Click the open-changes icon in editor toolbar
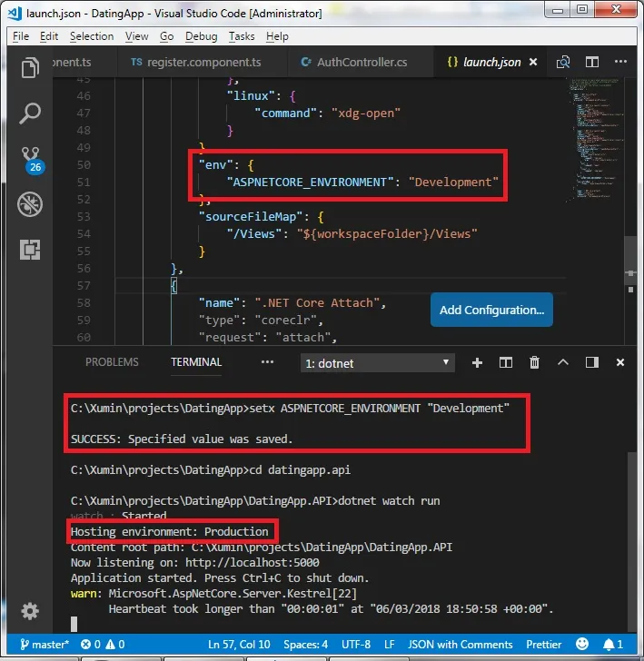This screenshot has width=644, height=661. pos(563,63)
